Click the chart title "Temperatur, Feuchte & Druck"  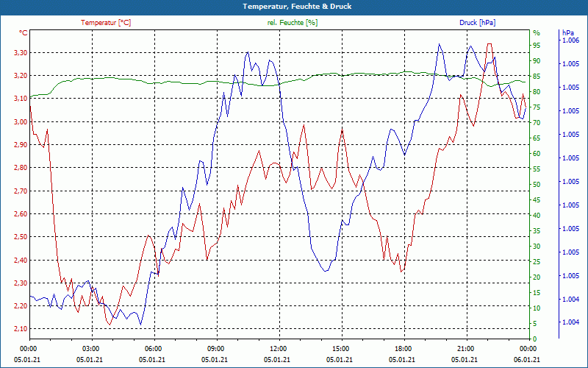click(x=297, y=7)
